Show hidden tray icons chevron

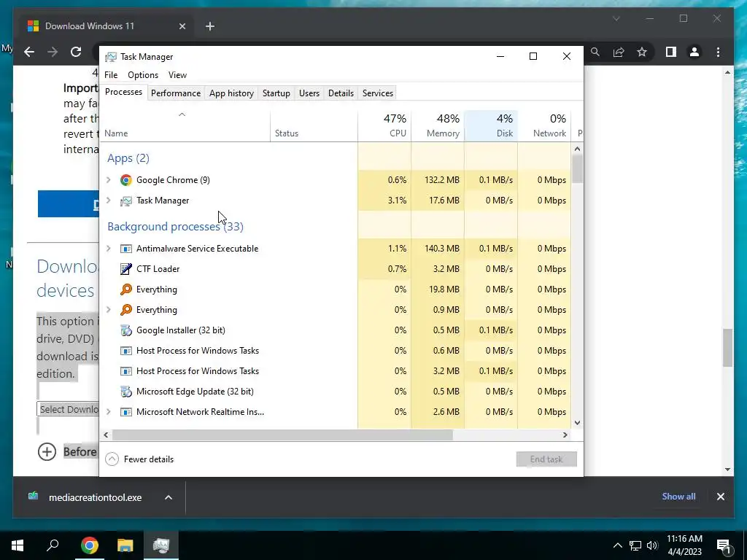(617, 545)
